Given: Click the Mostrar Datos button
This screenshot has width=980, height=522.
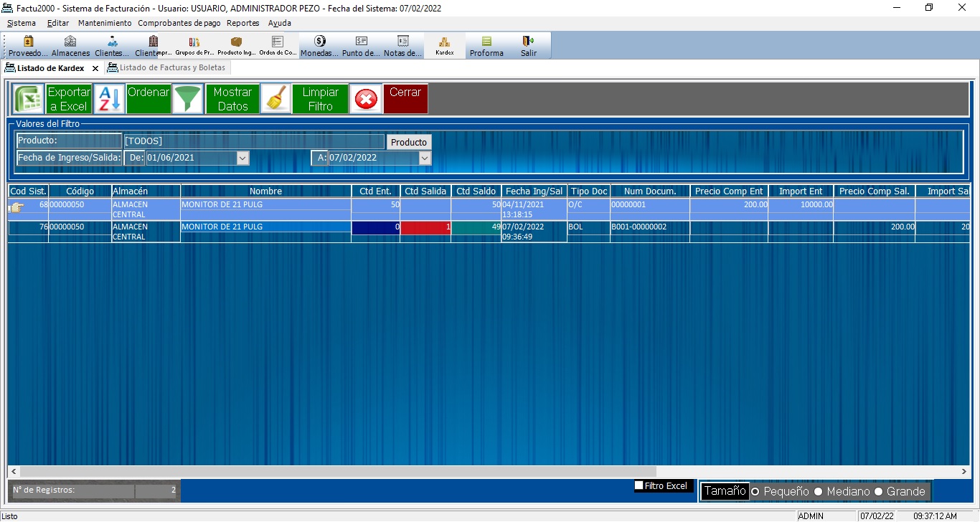Looking at the screenshot, I should tap(232, 99).
